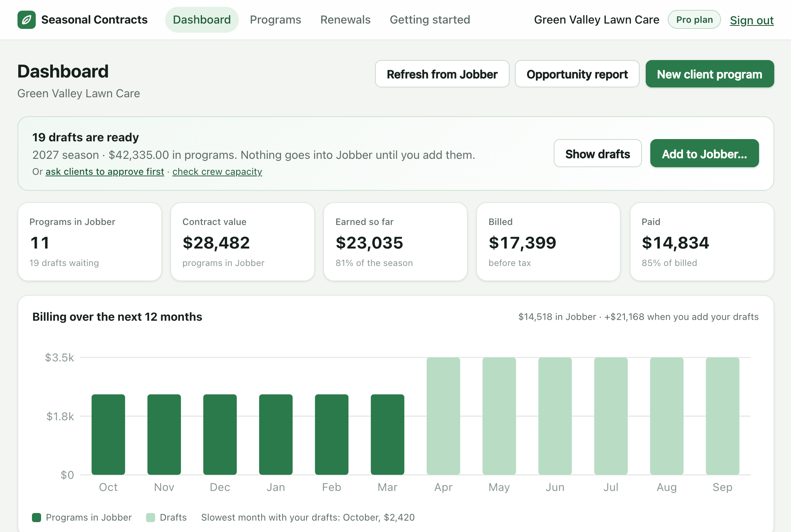Open the Dashboard nav tab

click(x=202, y=20)
